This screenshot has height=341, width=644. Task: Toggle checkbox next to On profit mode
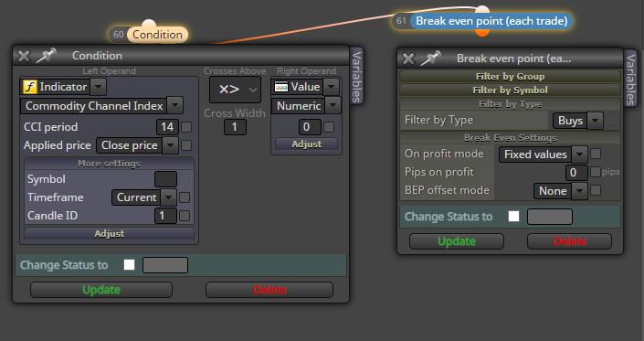tap(596, 155)
